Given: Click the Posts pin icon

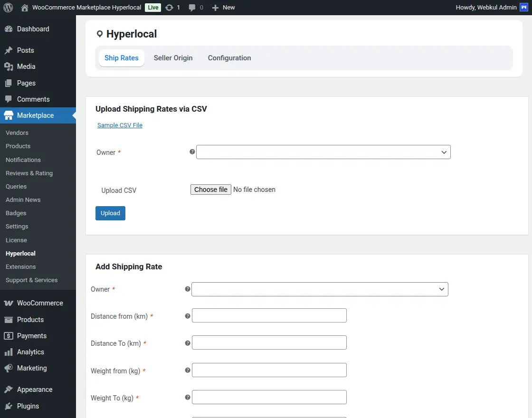Looking at the screenshot, I should (9, 50).
